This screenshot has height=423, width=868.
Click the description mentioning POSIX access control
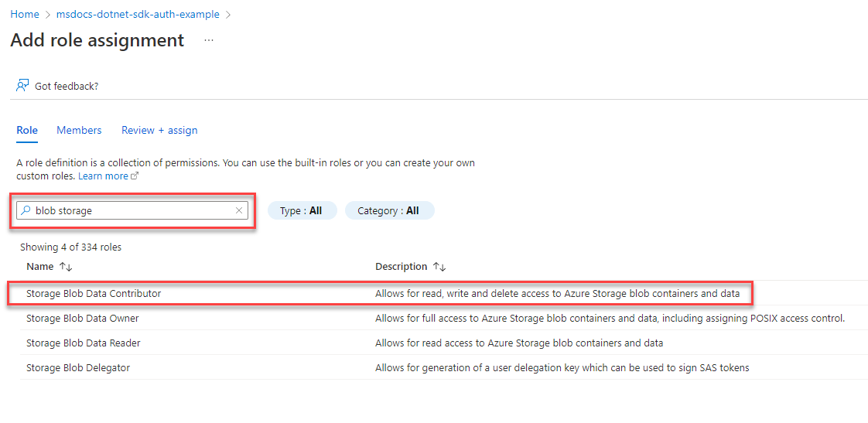click(610, 319)
